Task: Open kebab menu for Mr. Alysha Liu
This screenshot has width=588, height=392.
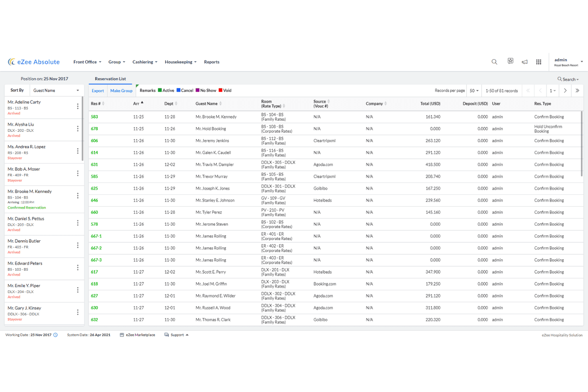Action: [77, 129]
